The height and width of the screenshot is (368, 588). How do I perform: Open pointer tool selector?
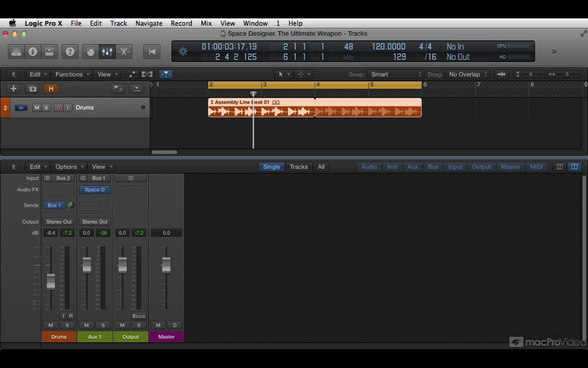(283, 74)
